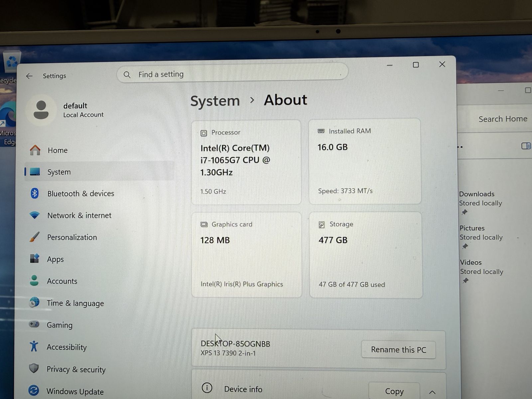Image resolution: width=532 pixels, height=399 pixels.
Task: Click the Intel Core i7-1065G7 processor text
Action: pyautogui.click(x=235, y=160)
